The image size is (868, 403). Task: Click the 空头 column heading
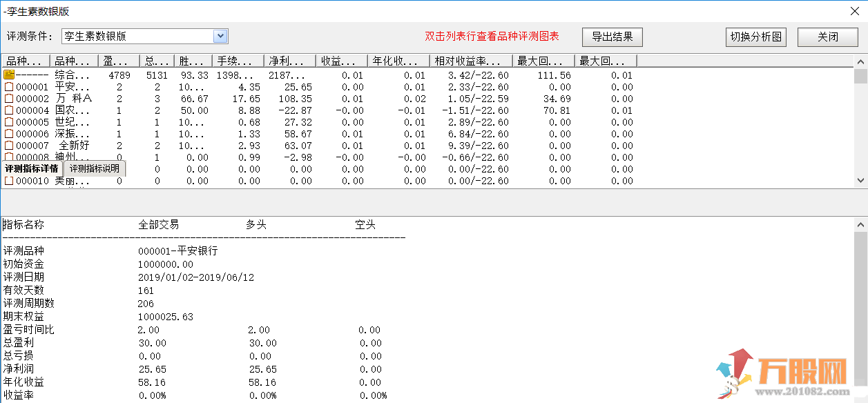pos(365,225)
